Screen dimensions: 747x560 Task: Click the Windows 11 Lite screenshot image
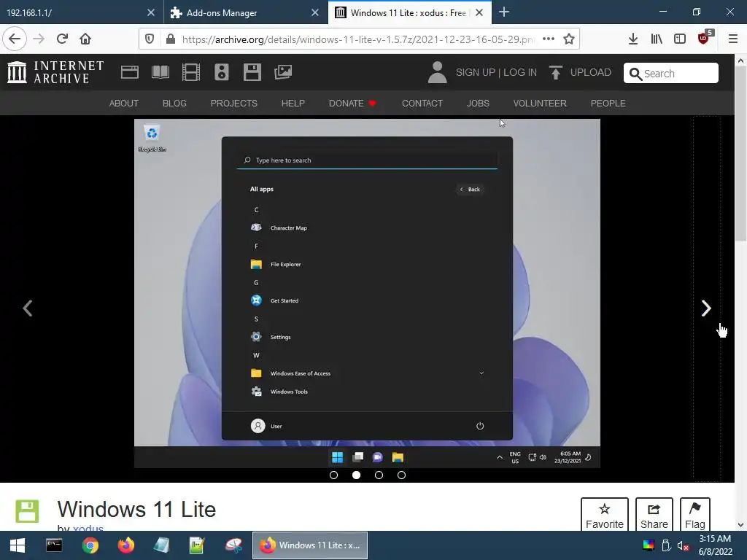pyautogui.click(x=367, y=293)
